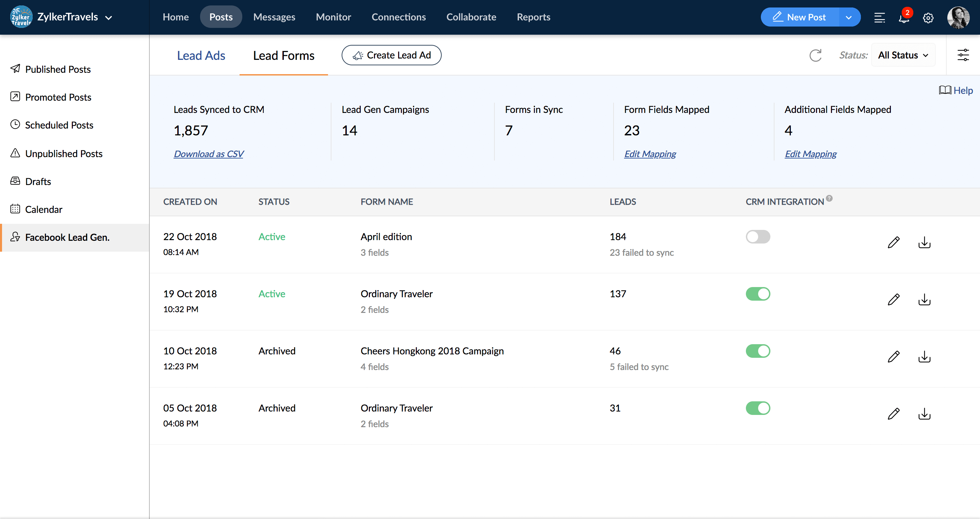
Task: Open the Reports menu
Action: [533, 17]
